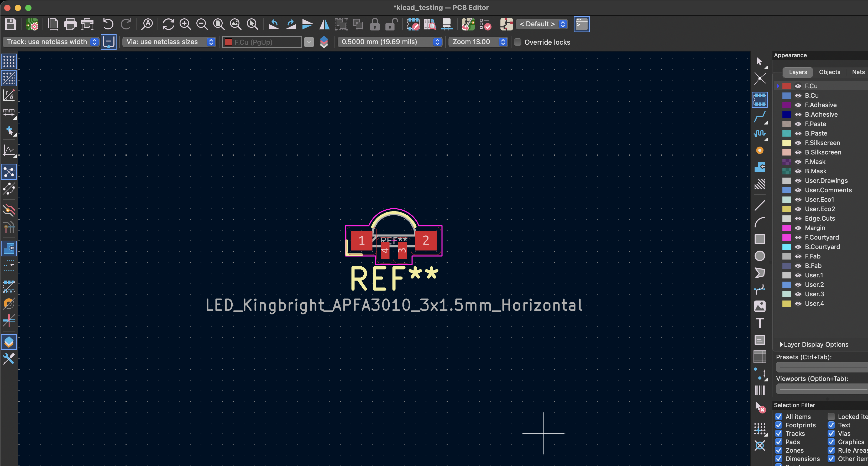Viewport: 868px width, 466px height.
Task: Click the Zoom to Fit icon
Action: (219, 24)
